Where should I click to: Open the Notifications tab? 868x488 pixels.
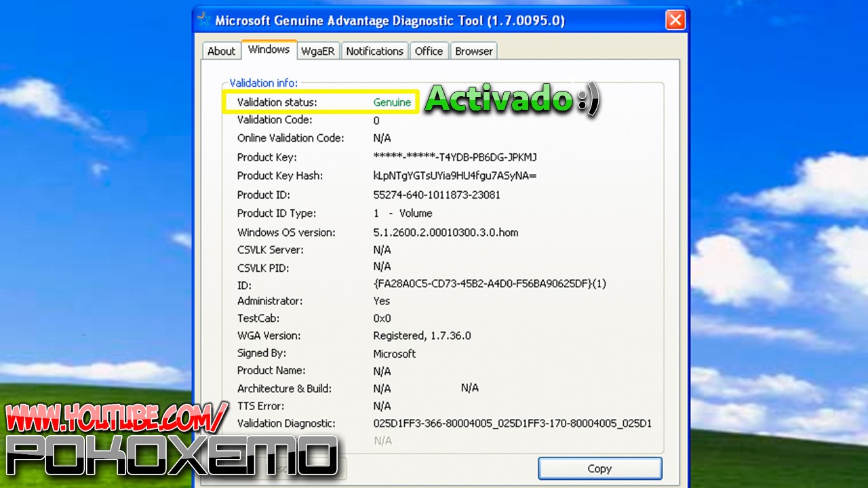(374, 51)
